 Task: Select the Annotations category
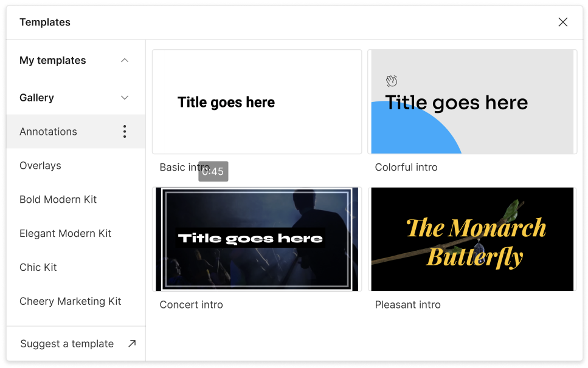point(49,132)
